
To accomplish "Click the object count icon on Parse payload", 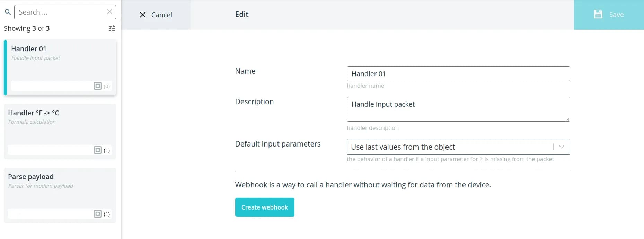I will [98, 214].
